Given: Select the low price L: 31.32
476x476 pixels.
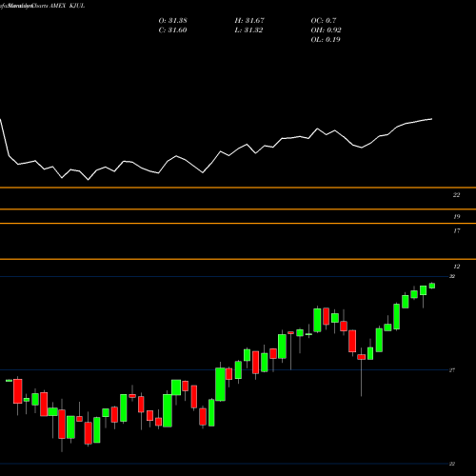Looking at the screenshot, I should pos(248,30).
